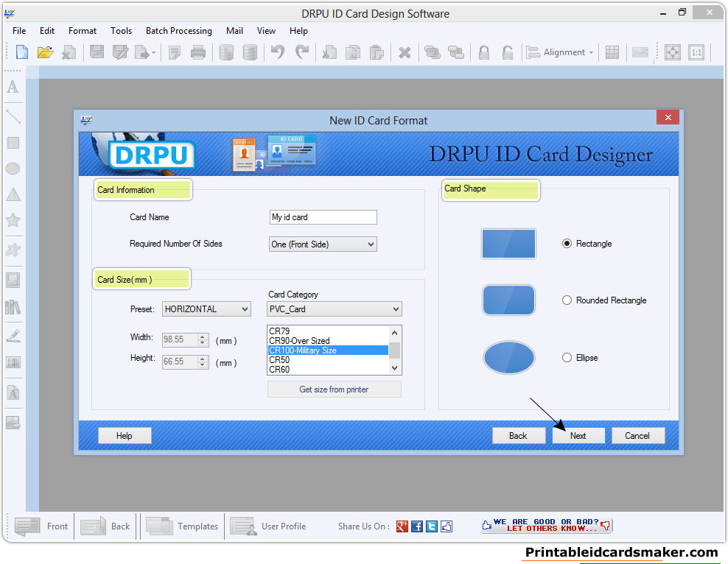Select CR60 in the size list
Image resolution: width=728 pixels, height=564 pixels.
click(328, 370)
